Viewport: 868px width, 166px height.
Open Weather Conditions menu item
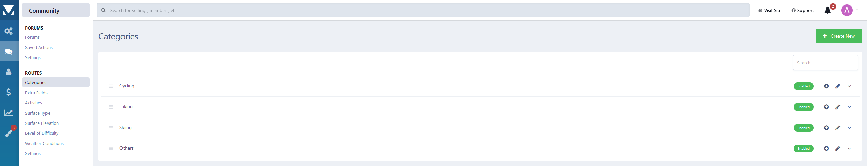44,144
